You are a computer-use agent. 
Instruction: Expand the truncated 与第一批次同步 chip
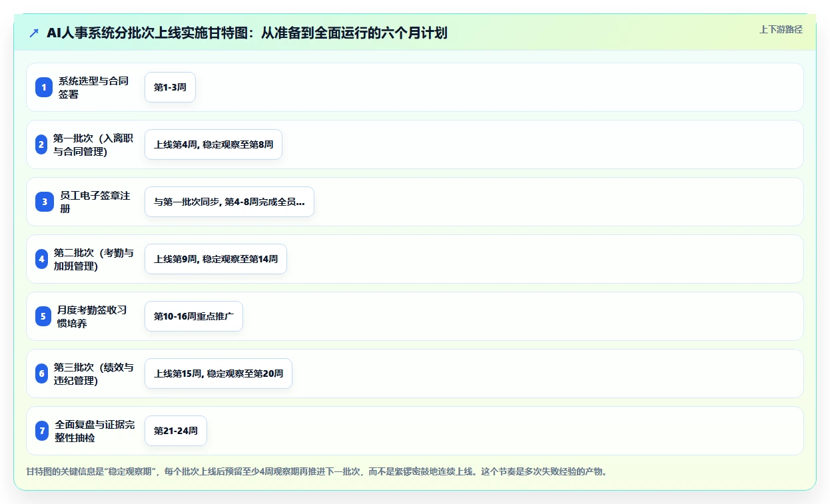[229, 202]
